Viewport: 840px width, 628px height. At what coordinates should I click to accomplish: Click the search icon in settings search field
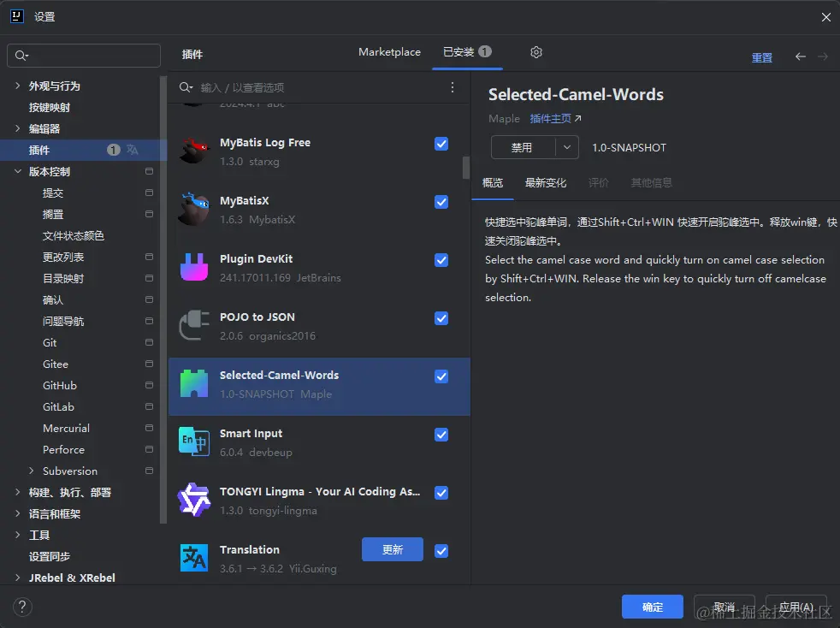pos(21,56)
